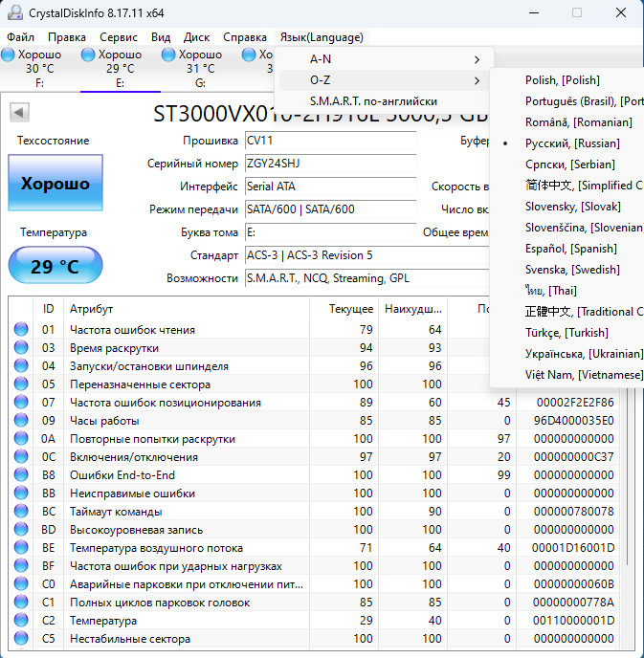Click status orb for attribute BF row
This screenshot has width=644, height=658.
[21, 565]
